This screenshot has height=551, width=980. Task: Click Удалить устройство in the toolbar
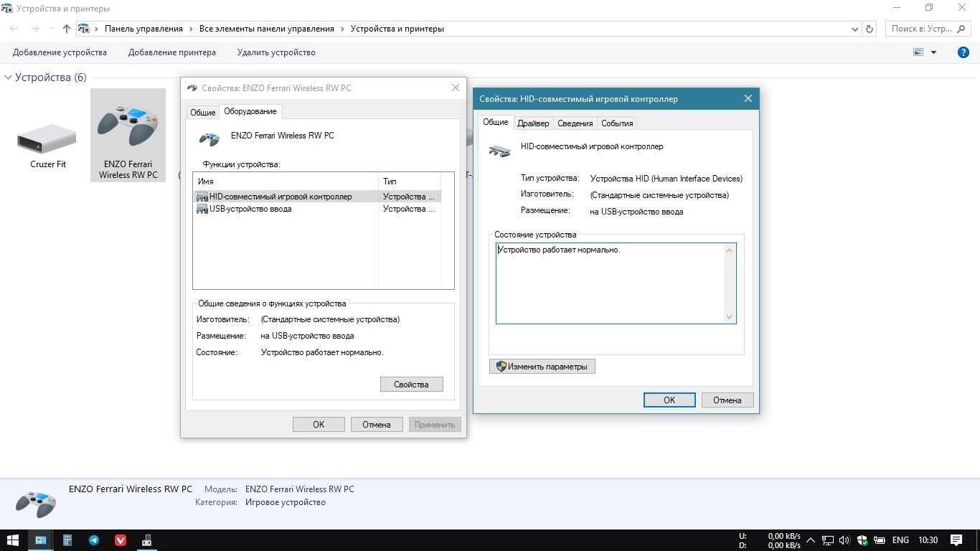[x=276, y=52]
